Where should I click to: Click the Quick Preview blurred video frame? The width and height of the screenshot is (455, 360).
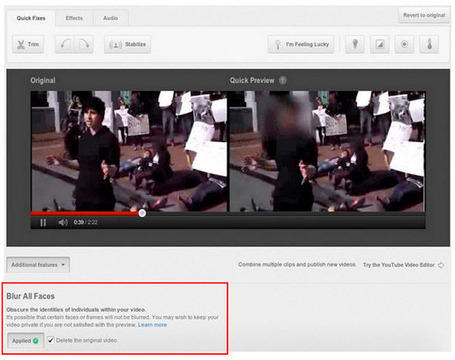327,151
